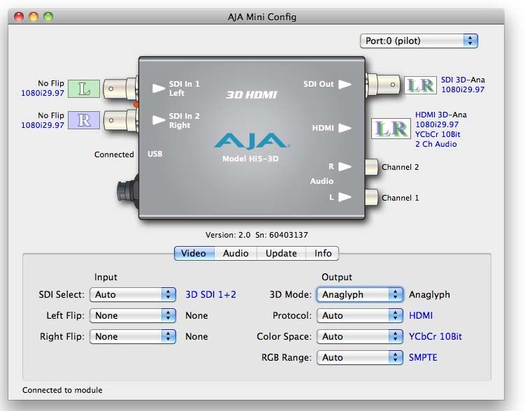Open the 3D Mode Anaglyph dropdown
Screen dimensions: 532x411
360,294
